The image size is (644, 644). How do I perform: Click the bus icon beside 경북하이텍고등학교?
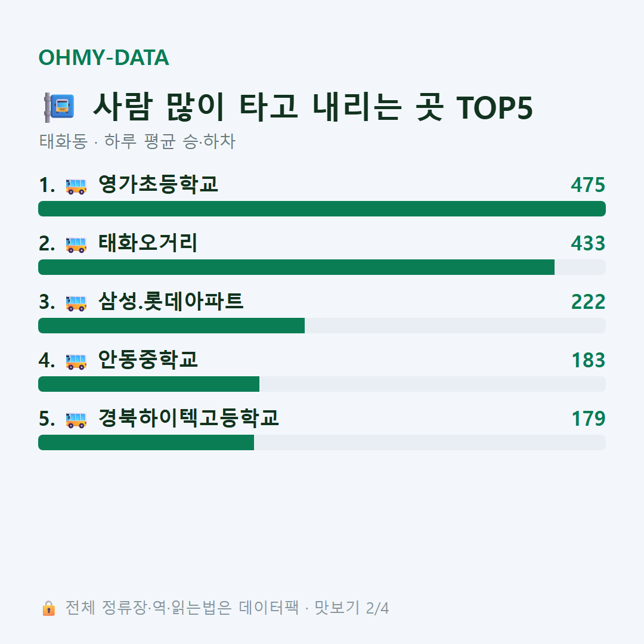tap(76, 420)
